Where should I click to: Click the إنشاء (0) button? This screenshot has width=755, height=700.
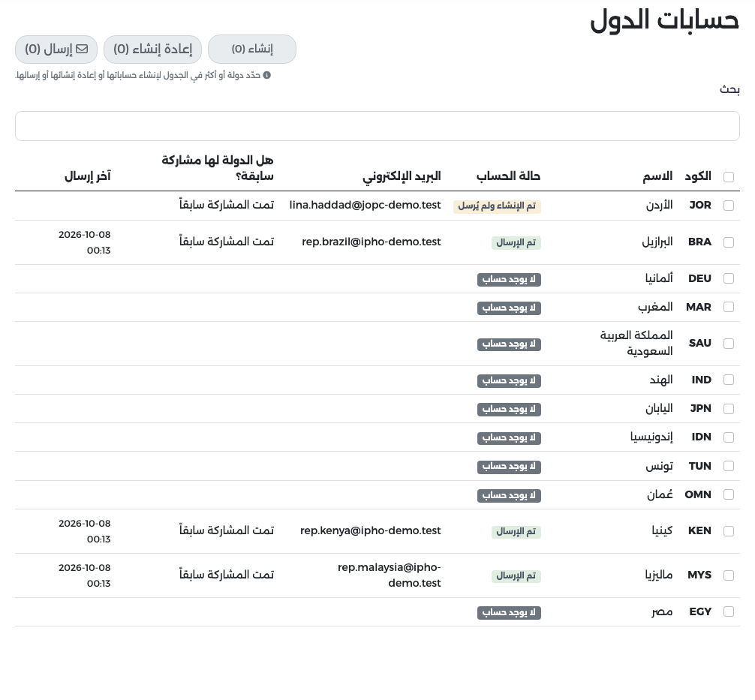point(252,49)
